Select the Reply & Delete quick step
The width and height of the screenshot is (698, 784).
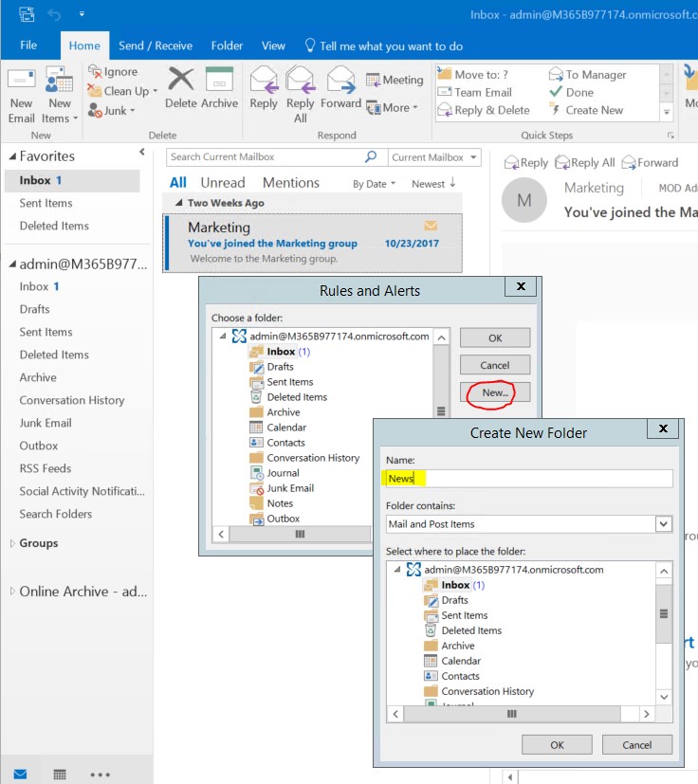(x=484, y=110)
